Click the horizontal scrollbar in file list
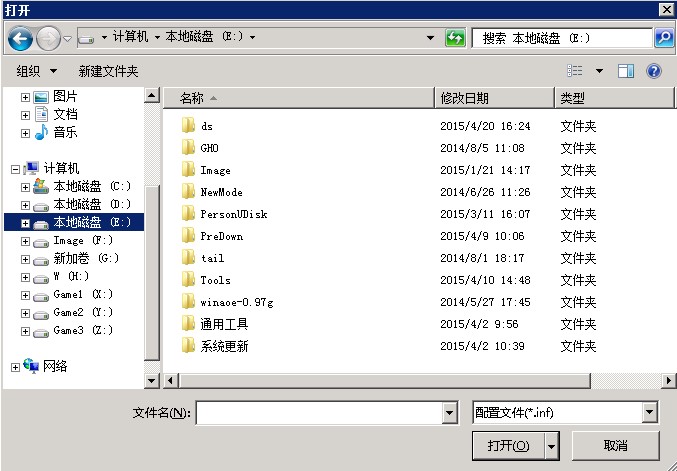The width and height of the screenshot is (677, 471). tap(420, 380)
